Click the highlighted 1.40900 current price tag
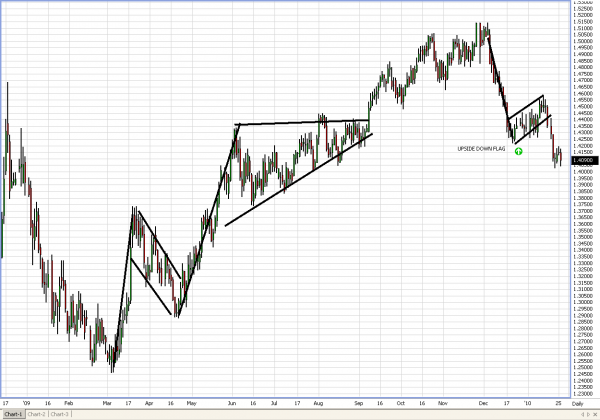 point(581,159)
